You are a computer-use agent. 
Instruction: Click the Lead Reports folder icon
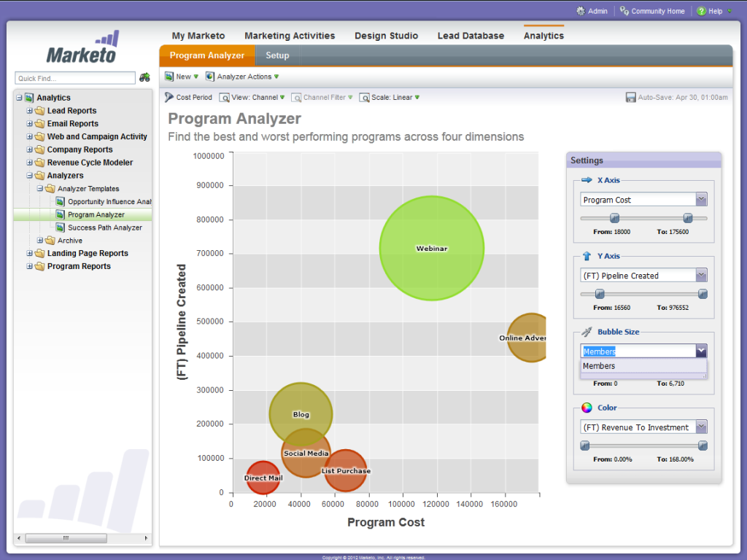(x=40, y=111)
